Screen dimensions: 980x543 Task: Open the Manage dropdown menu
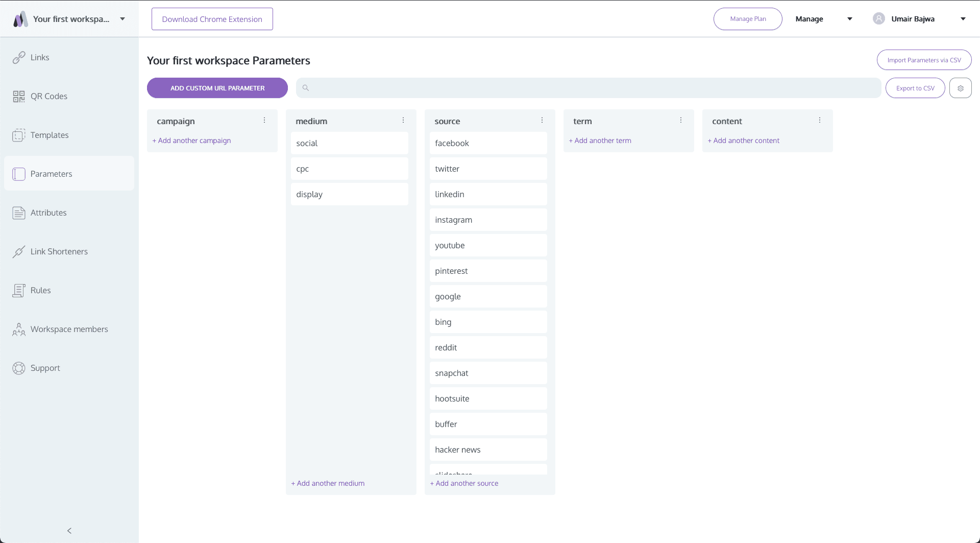point(824,19)
